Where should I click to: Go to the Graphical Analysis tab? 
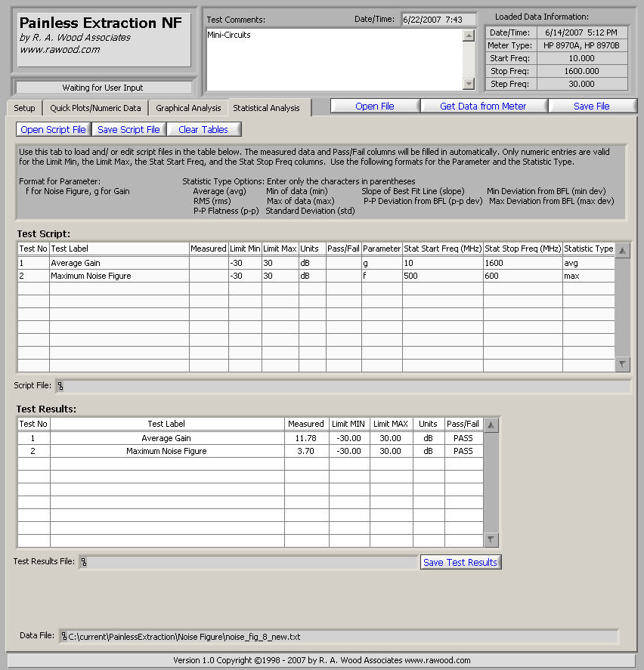click(188, 108)
